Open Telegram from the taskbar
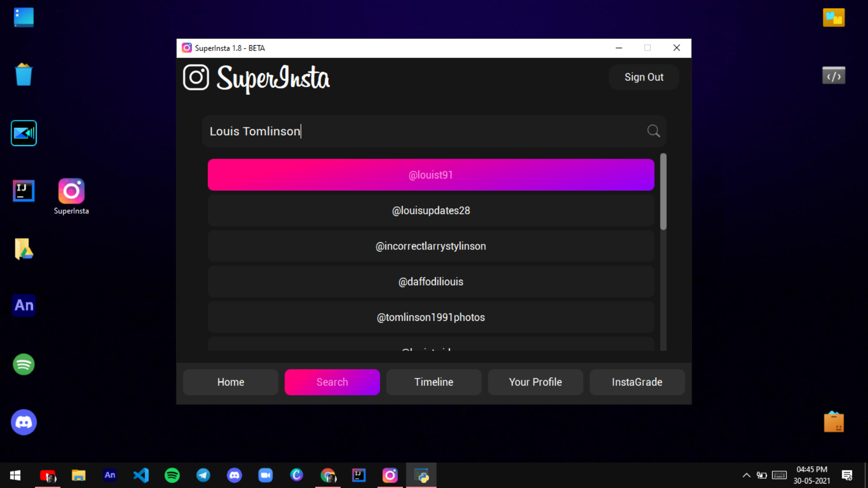Viewport: 868px width, 488px height. tap(203, 475)
